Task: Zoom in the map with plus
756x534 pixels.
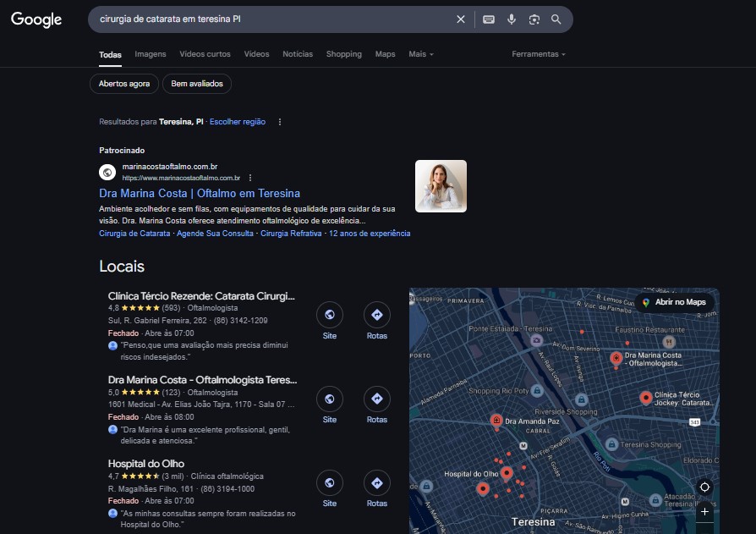Action: pos(704,512)
